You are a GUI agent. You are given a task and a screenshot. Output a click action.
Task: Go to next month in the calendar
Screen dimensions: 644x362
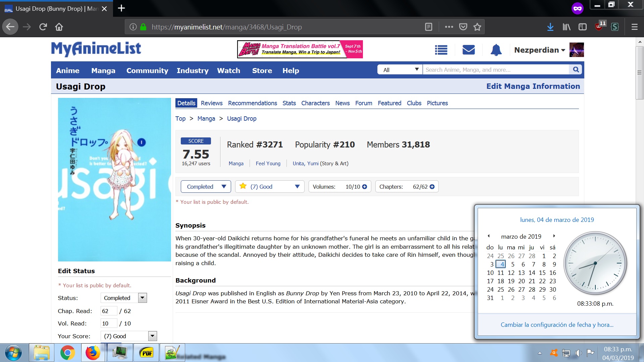554,236
